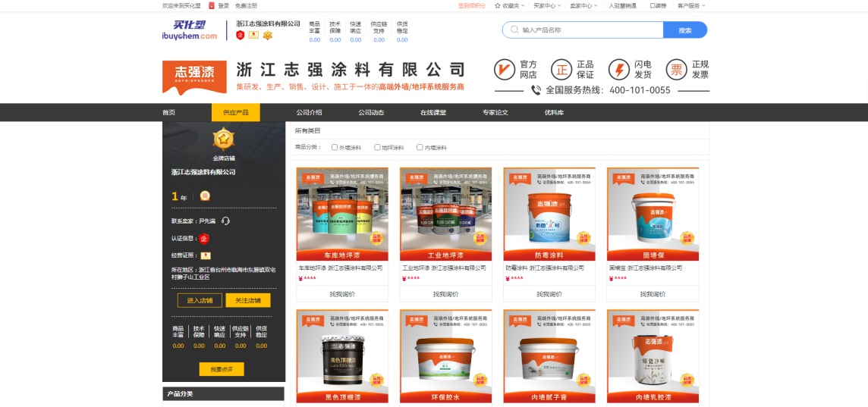
Task: Open the 公司介绍 navigation tab
Action: (309, 112)
